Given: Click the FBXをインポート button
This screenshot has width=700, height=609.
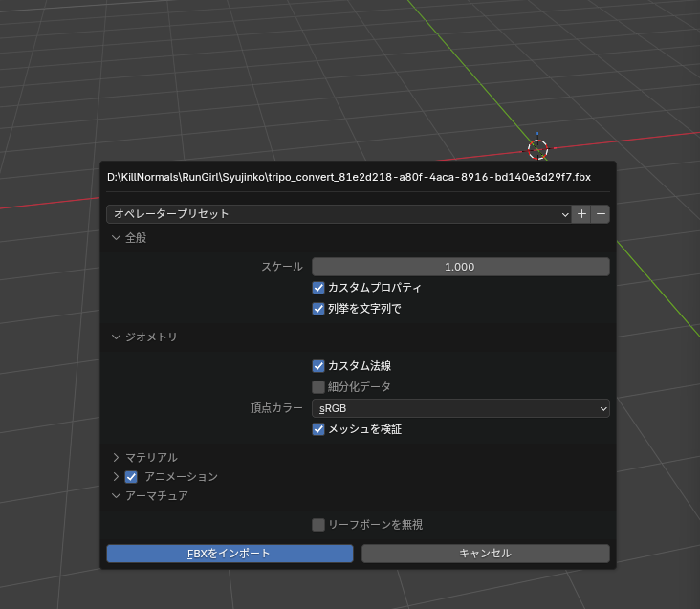Looking at the screenshot, I should coord(230,554).
